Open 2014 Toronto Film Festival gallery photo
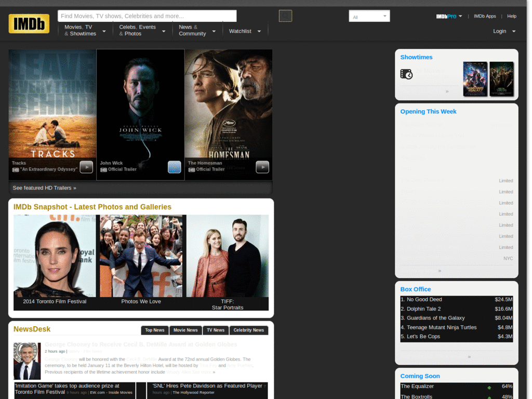 [x=55, y=256]
